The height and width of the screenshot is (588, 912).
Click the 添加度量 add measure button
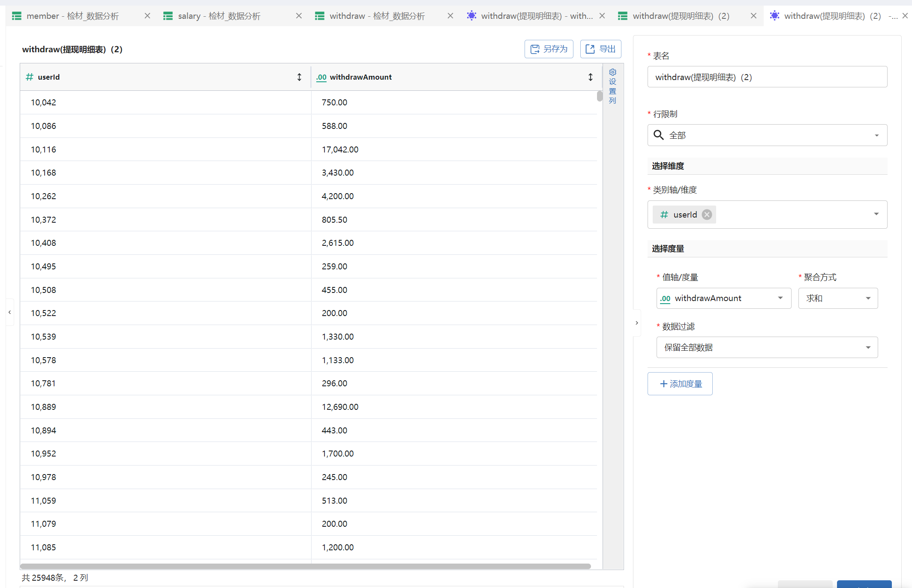click(680, 384)
